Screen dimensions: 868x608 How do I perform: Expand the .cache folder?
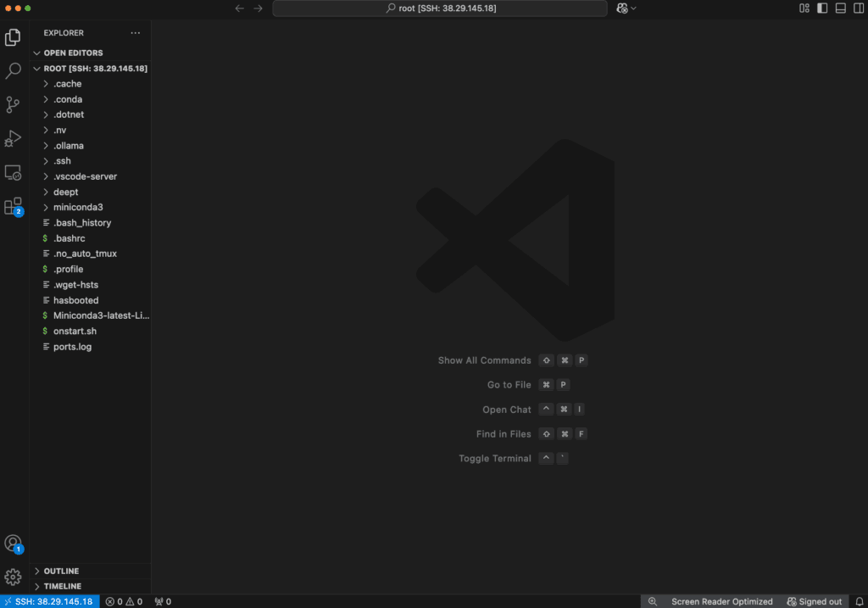point(90,84)
